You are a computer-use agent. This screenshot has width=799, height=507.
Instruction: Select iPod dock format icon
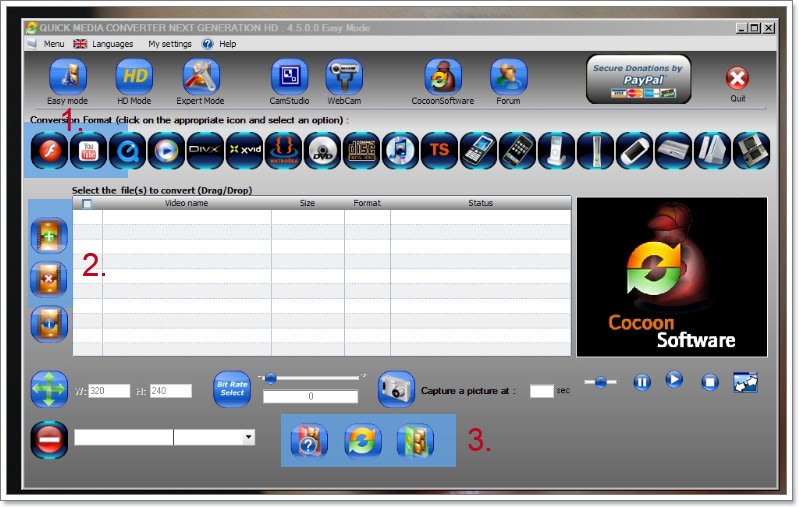pyautogui.click(x=556, y=150)
